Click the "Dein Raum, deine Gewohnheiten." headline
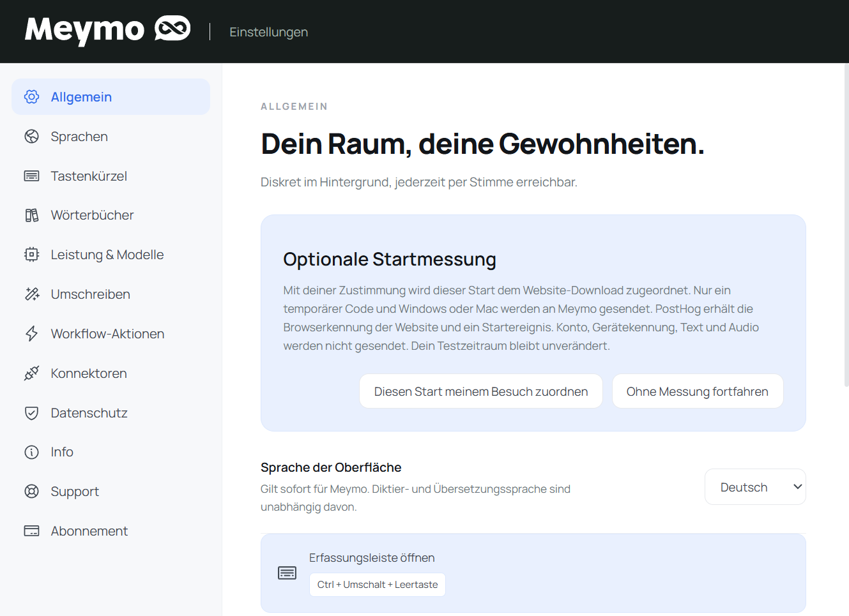The height and width of the screenshot is (616, 849). (483, 144)
